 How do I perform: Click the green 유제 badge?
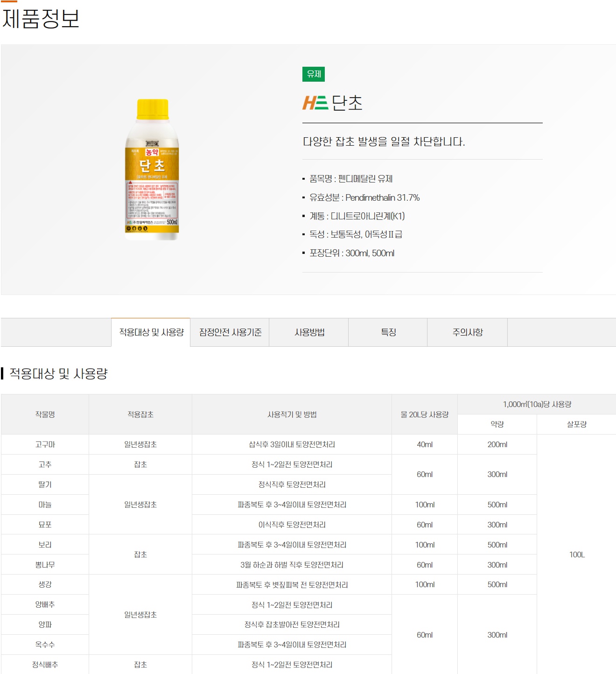click(x=314, y=74)
